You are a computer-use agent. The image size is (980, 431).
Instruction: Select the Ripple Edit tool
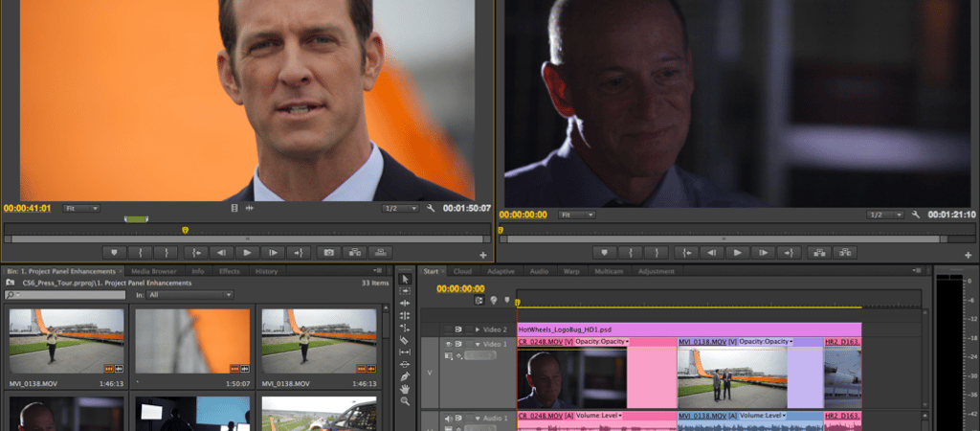405,304
